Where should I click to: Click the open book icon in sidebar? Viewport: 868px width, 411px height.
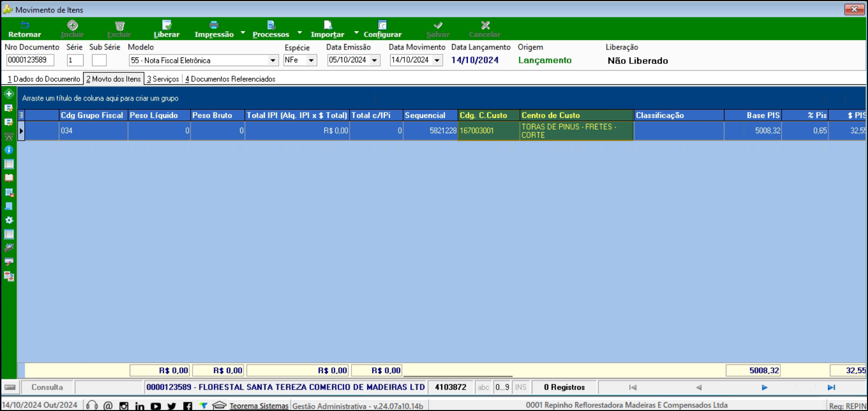click(9, 178)
